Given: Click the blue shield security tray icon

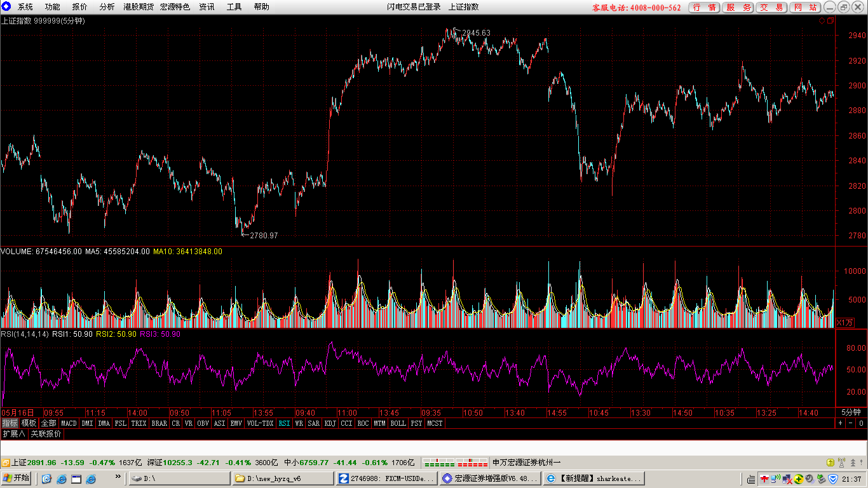Looking at the screenshot, I should [x=833, y=478].
